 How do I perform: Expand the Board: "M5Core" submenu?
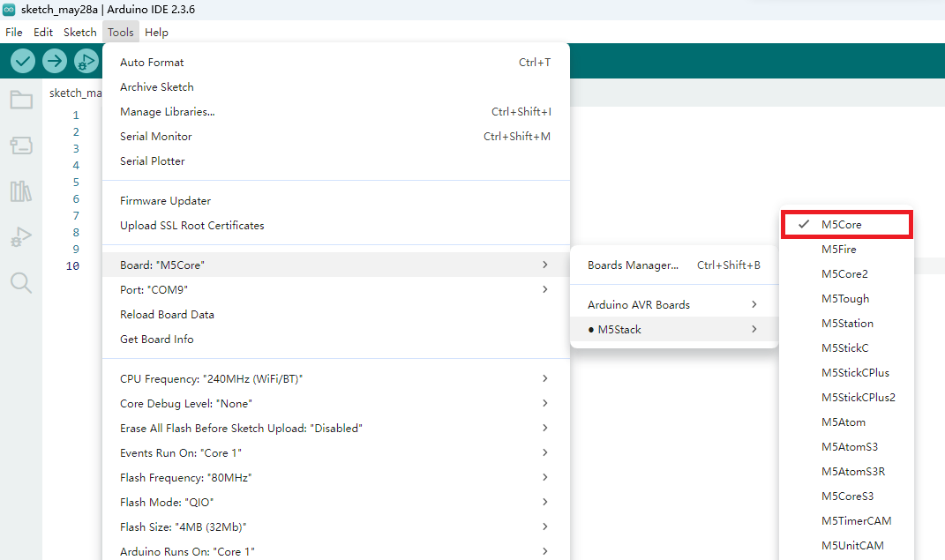coord(335,265)
